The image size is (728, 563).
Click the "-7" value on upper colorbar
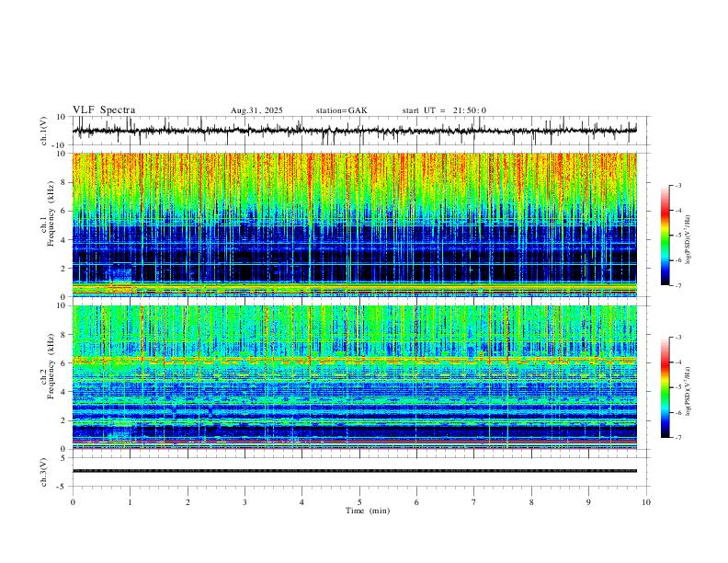pos(677,286)
